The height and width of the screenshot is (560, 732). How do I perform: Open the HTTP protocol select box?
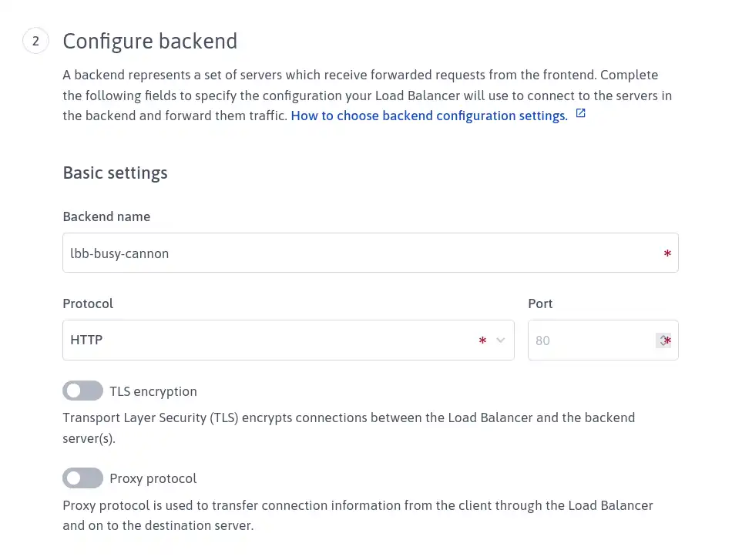pyautogui.click(x=288, y=340)
